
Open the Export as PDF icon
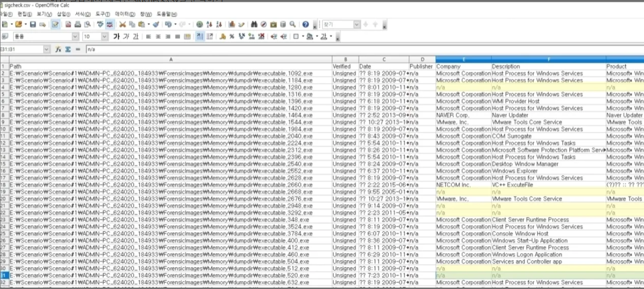[x=68, y=24]
